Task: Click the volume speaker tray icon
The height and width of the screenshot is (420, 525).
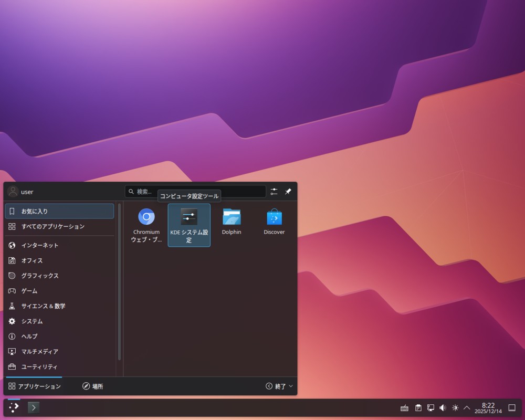Action: tap(443, 407)
